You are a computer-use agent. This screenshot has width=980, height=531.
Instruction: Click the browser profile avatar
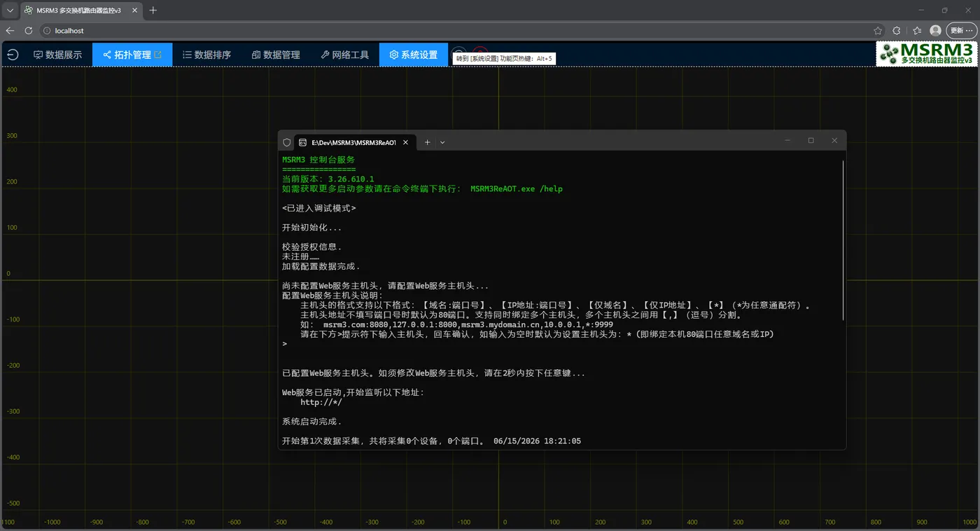tap(936, 31)
